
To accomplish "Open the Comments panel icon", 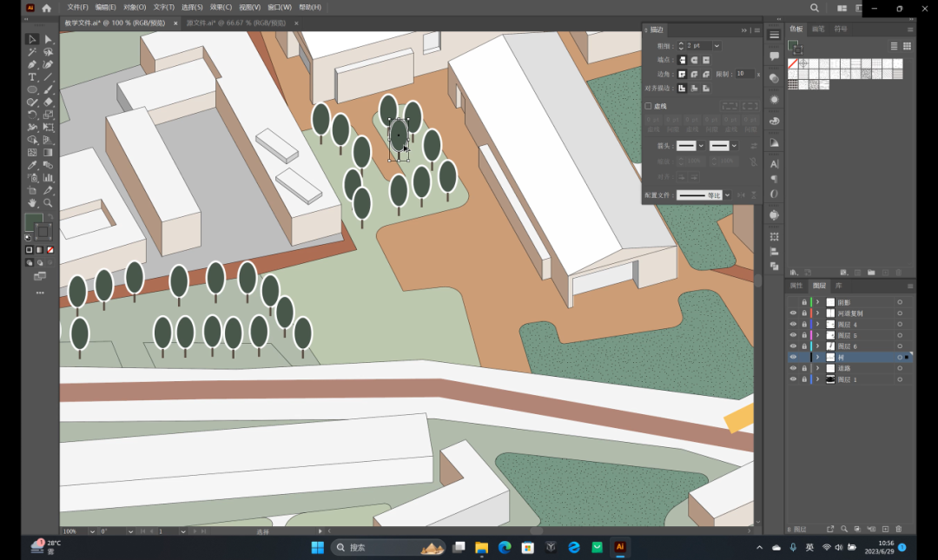I will 775,56.
